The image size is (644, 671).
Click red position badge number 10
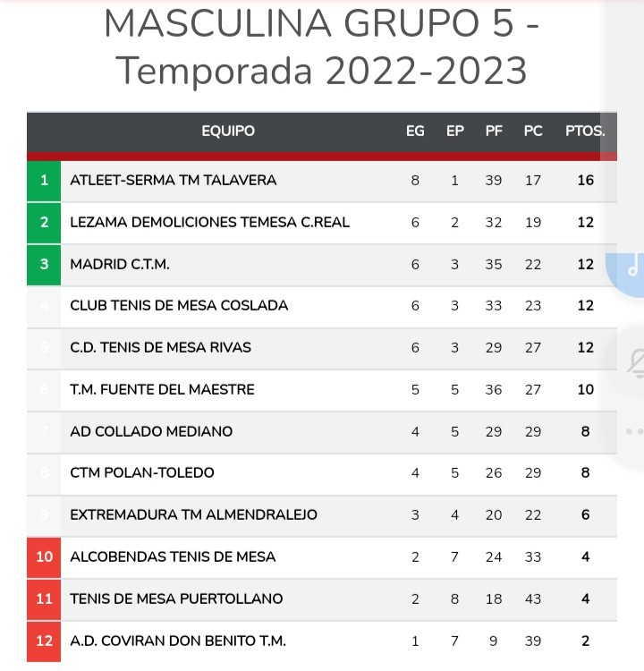tap(44, 556)
